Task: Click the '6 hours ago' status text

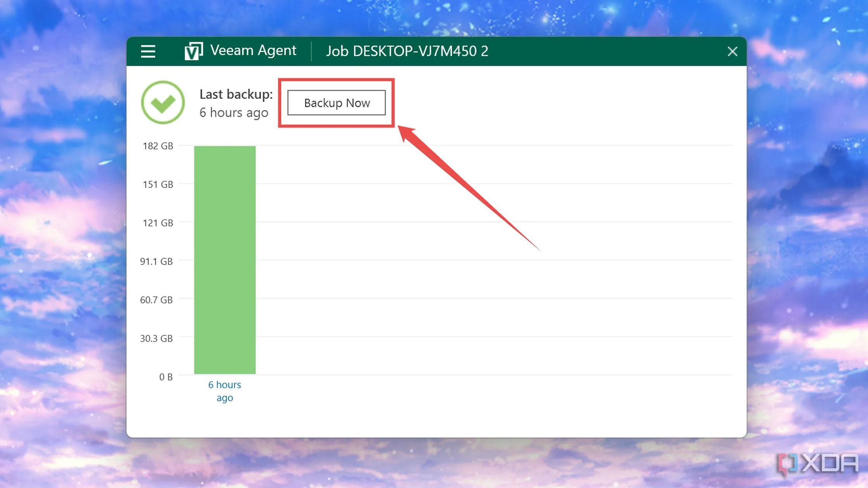Action: (234, 113)
